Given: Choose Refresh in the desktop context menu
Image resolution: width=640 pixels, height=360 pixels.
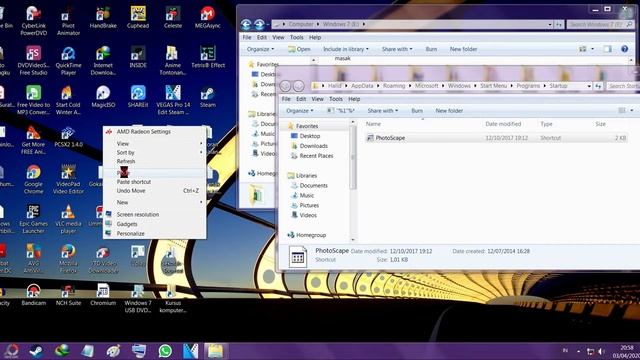Looking at the screenshot, I should (154, 161).
